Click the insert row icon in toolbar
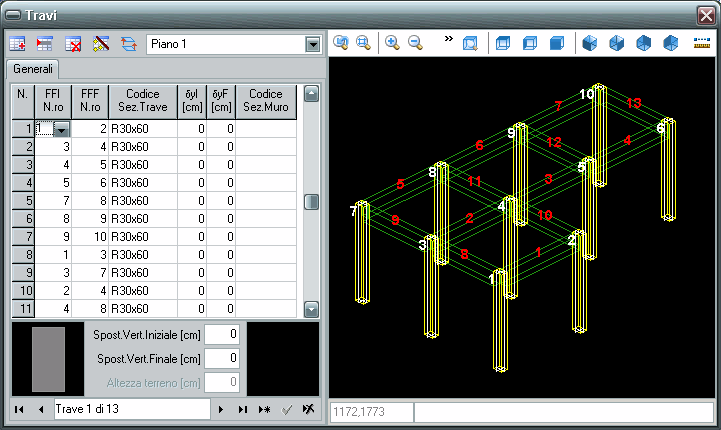The image size is (721, 430). coord(45,44)
